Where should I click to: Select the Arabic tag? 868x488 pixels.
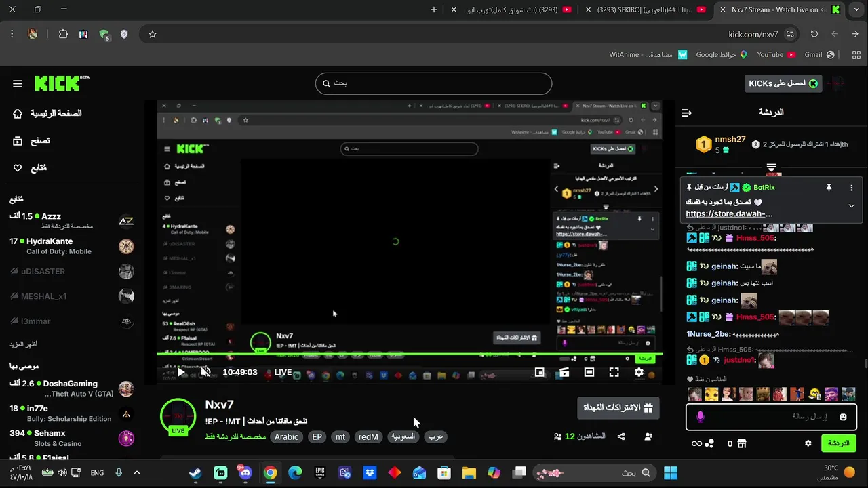click(286, 437)
